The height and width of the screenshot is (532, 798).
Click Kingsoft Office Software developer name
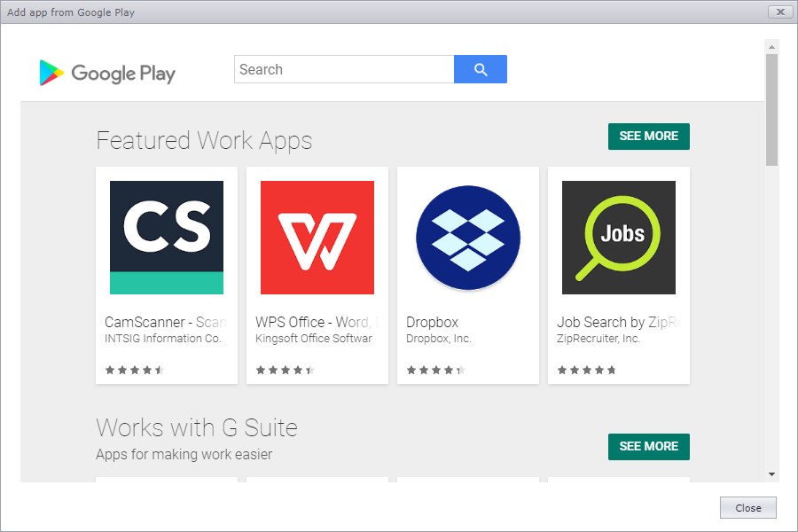[x=314, y=339]
